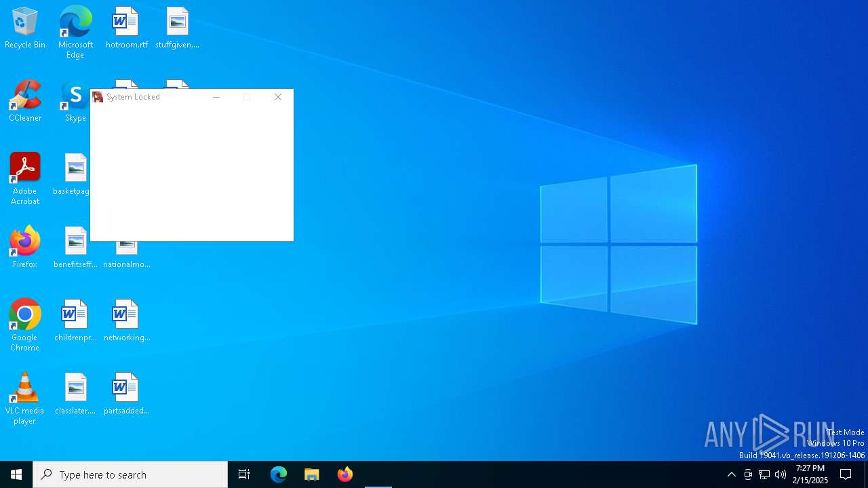868x488 pixels.
Task: Open Task View from the taskbar
Action: pos(244,474)
